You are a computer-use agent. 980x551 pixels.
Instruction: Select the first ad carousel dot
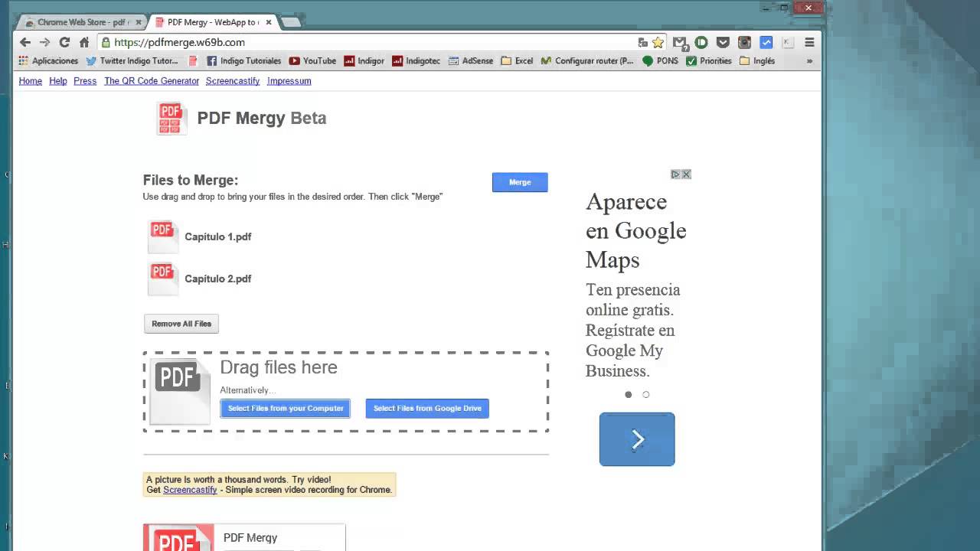click(629, 395)
